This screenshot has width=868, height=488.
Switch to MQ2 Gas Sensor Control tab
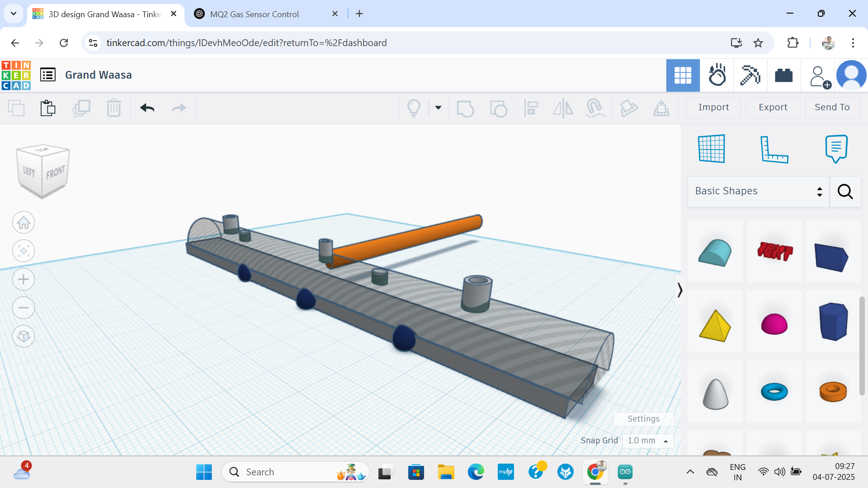pyautogui.click(x=254, y=14)
